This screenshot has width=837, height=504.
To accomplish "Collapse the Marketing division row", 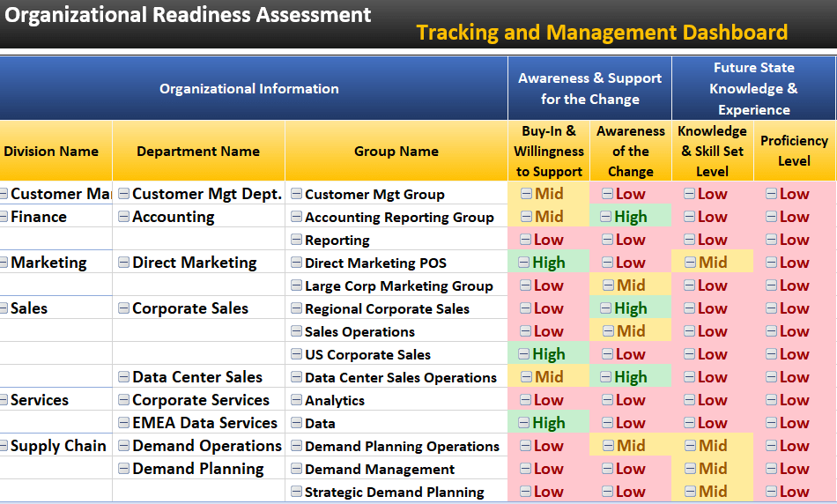I will (3, 263).
